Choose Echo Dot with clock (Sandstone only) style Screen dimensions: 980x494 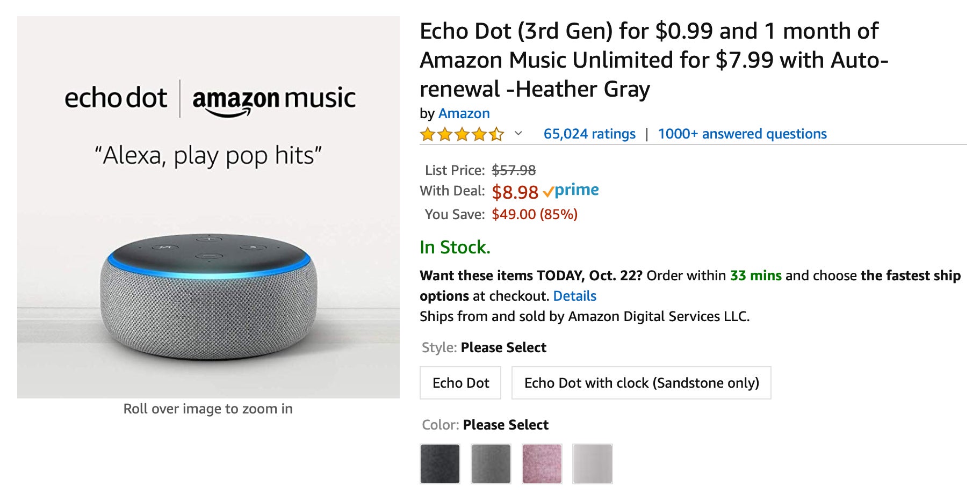coord(641,383)
